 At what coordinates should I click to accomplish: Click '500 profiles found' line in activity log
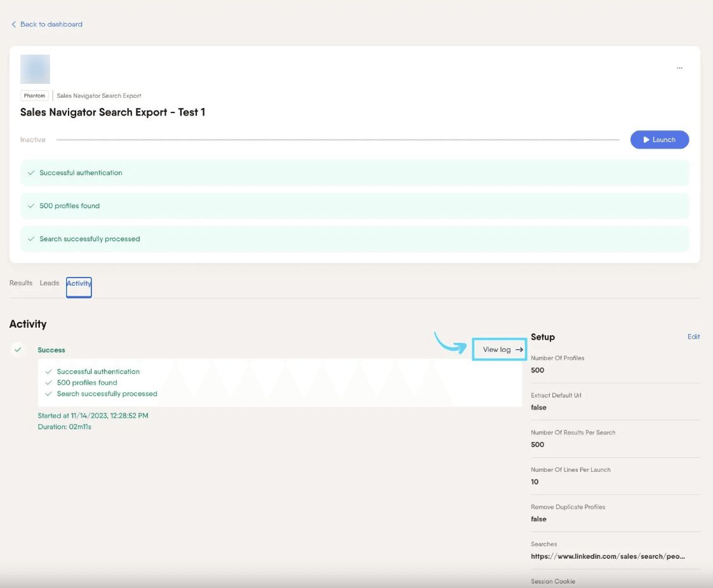pyautogui.click(x=87, y=382)
